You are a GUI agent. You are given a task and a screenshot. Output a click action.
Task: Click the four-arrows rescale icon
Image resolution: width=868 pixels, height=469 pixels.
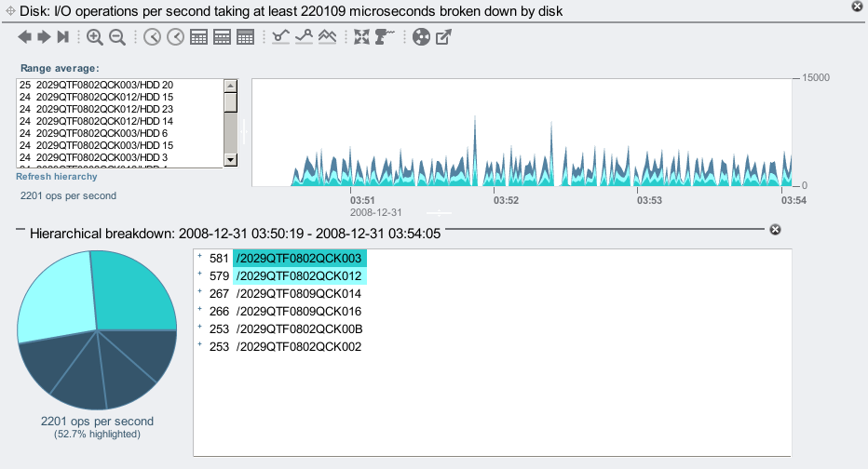[x=361, y=37]
